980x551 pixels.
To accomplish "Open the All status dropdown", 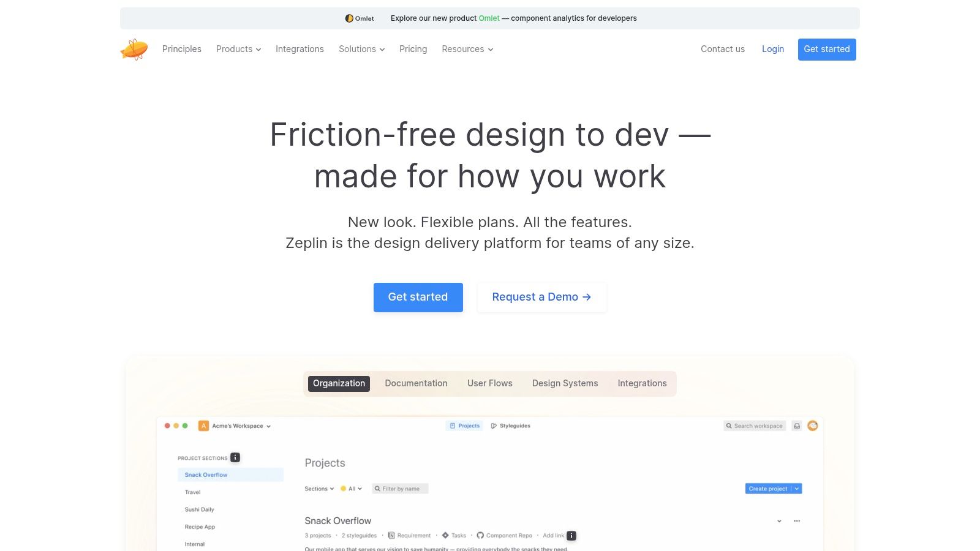I will click(355, 489).
